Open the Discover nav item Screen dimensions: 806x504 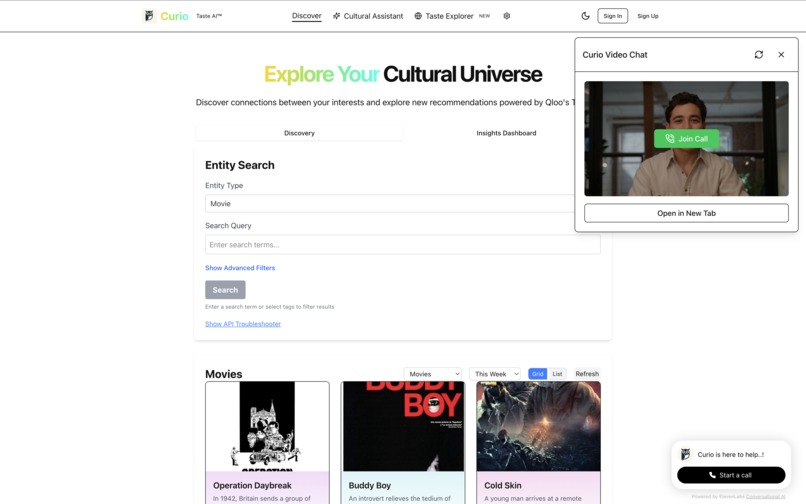coord(307,16)
